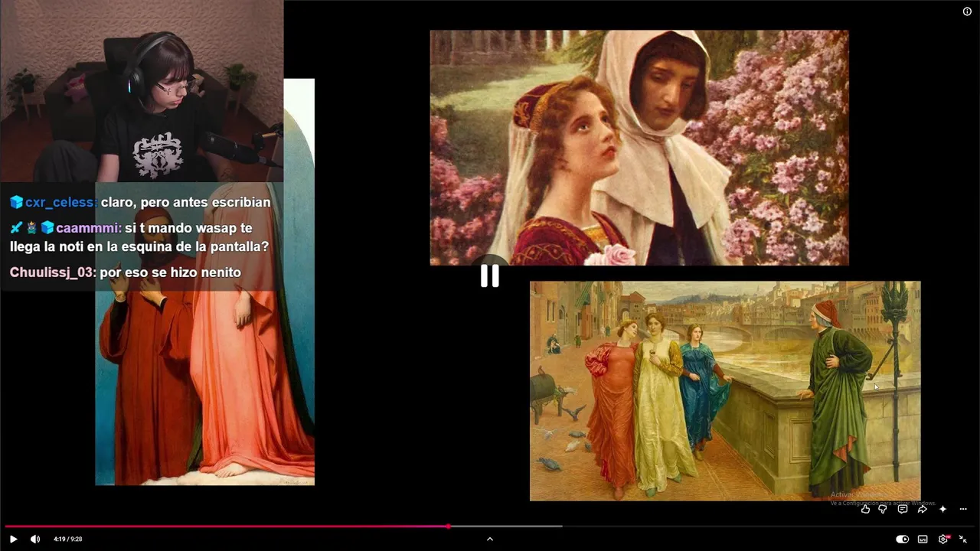Click the Chuulissj_03 username in chat
The height and width of the screenshot is (551, 980).
point(52,272)
